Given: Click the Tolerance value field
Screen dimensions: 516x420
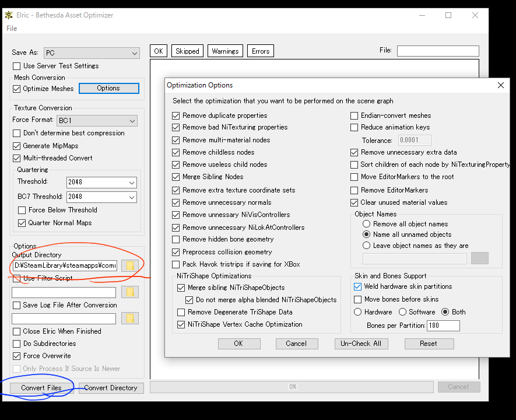Looking at the screenshot, I should (415, 140).
